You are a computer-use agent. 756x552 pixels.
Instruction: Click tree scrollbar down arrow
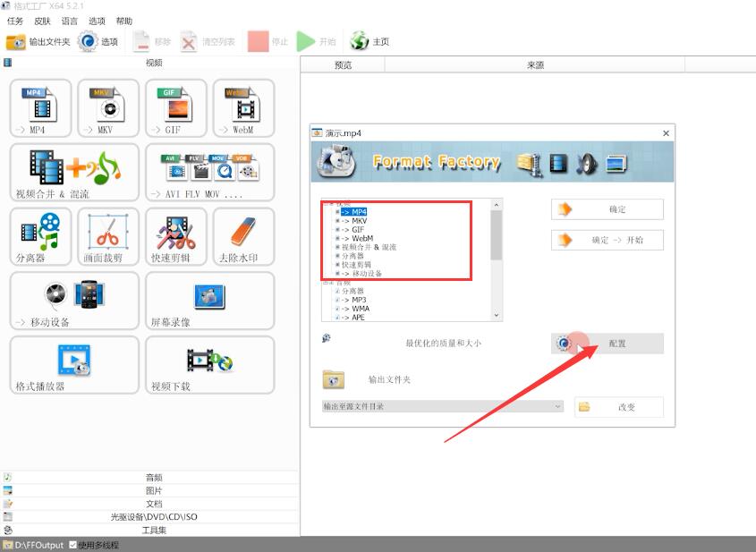tap(497, 315)
